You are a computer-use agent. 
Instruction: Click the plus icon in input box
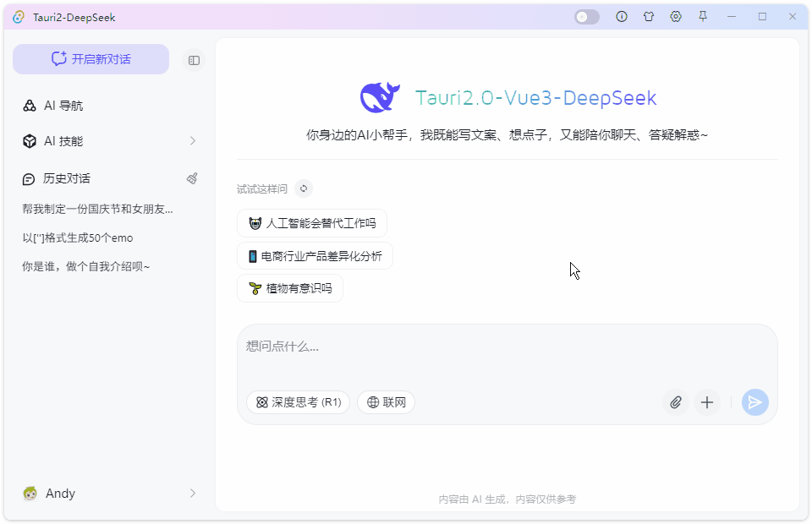coord(707,402)
